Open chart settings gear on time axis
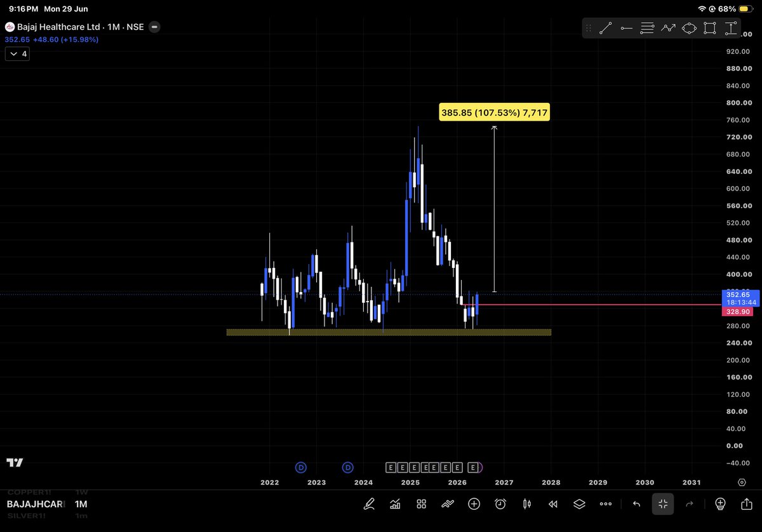Screen dimensions: 762x532 (742, 482)
